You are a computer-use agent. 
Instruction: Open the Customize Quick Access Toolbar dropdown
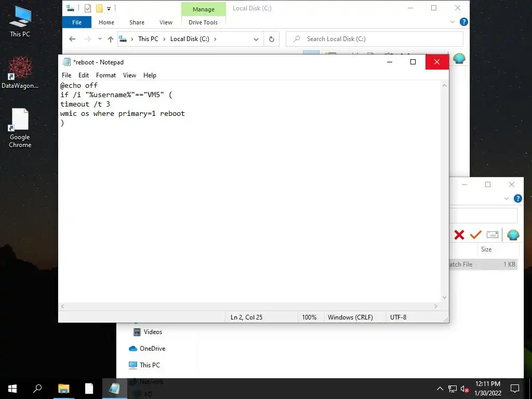109,9
